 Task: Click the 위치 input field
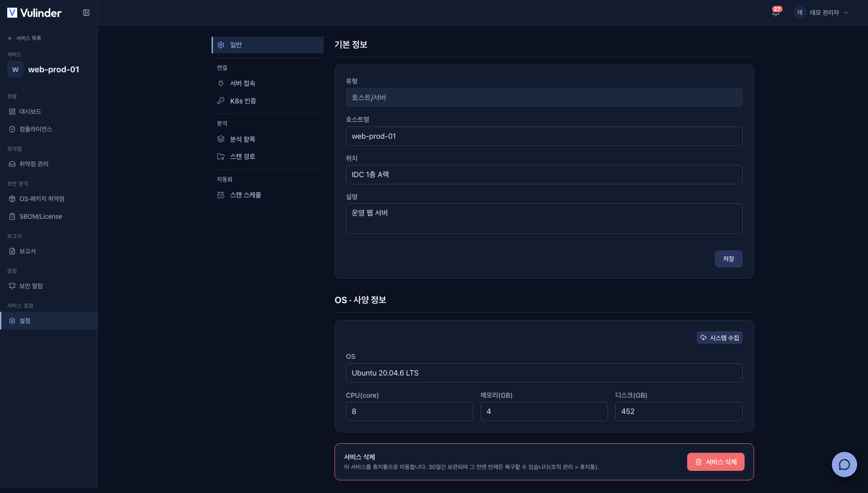544,174
